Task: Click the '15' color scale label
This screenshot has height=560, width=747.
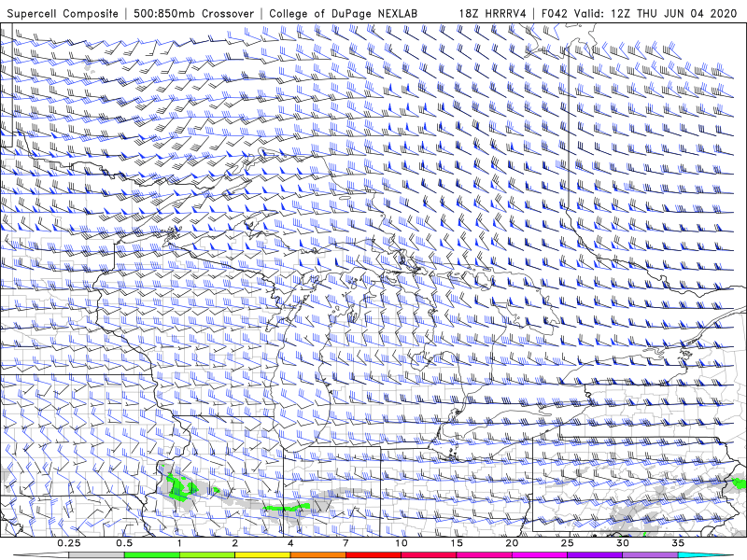Action: coord(457,543)
